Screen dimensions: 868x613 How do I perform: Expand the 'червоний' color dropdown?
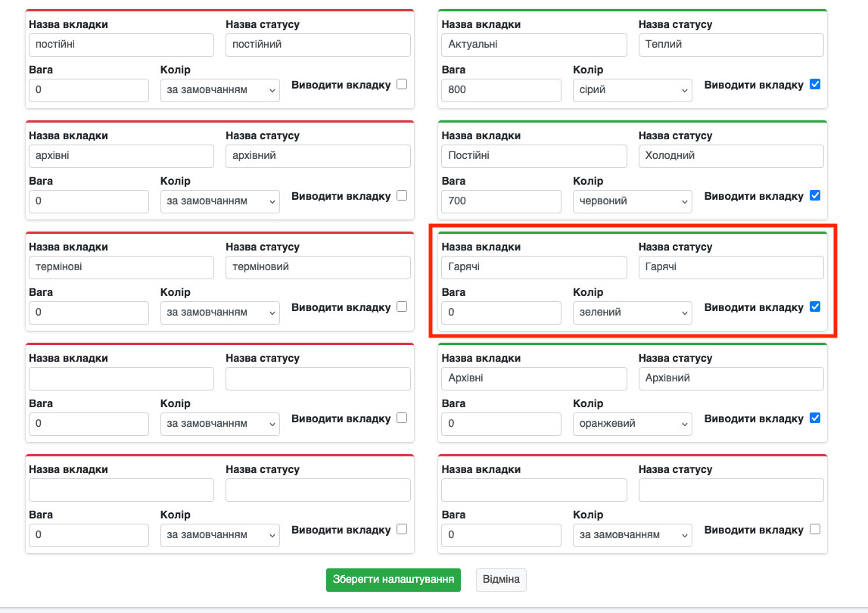pyautogui.click(x=632, y=201)
